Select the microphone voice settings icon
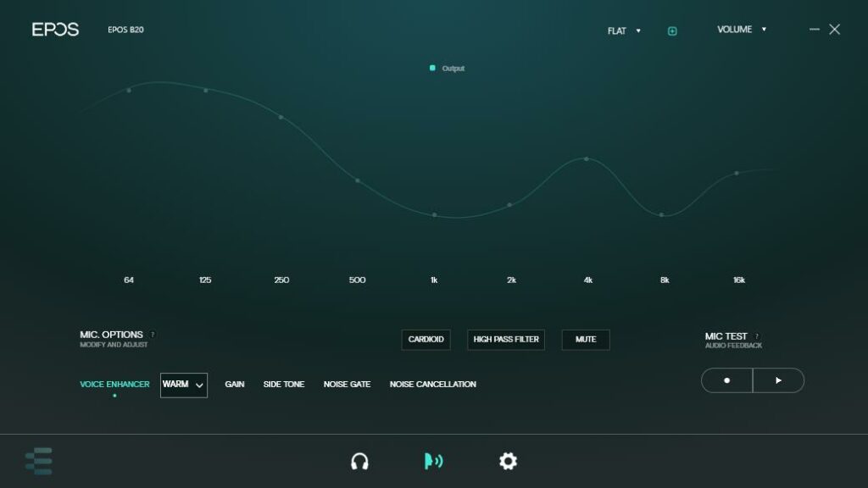Screen dimensions: 868x488 tap(433, 461)
